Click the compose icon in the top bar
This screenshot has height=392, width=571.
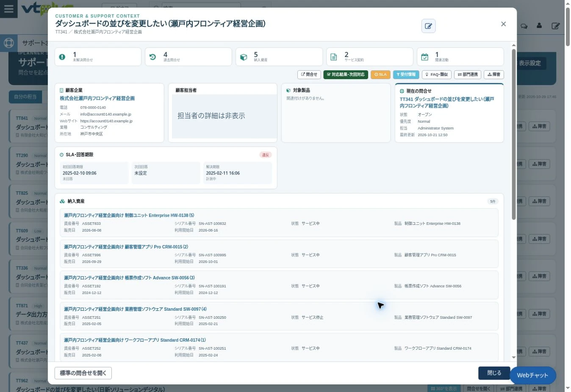tap(556, 26)
